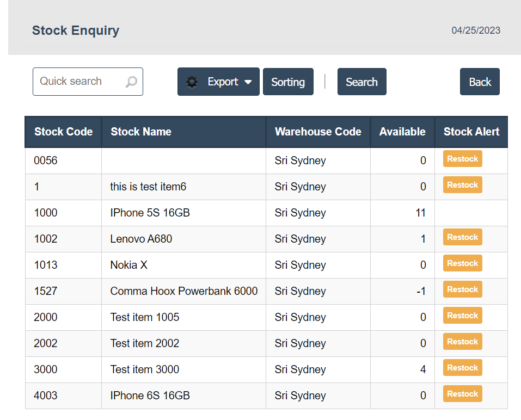Viewport: 521px width, 420px height.
Task: Restock Comma Hoox Powerbank 6000
Action: [462, 289]
